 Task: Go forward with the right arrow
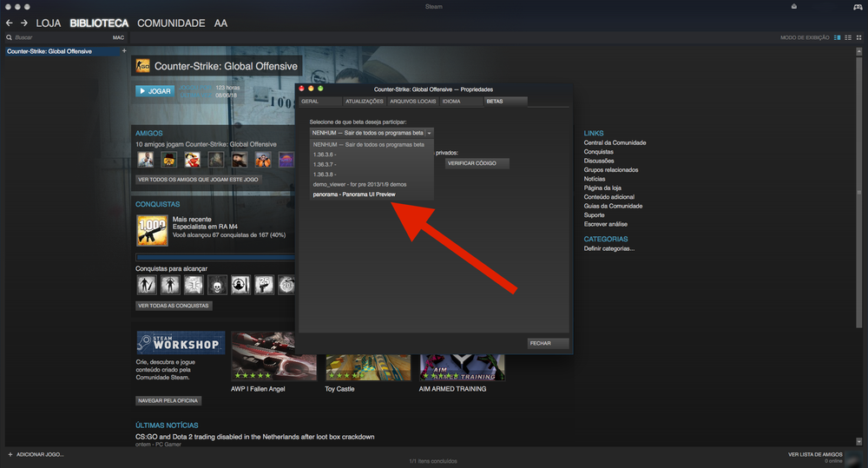click(23, 23)
